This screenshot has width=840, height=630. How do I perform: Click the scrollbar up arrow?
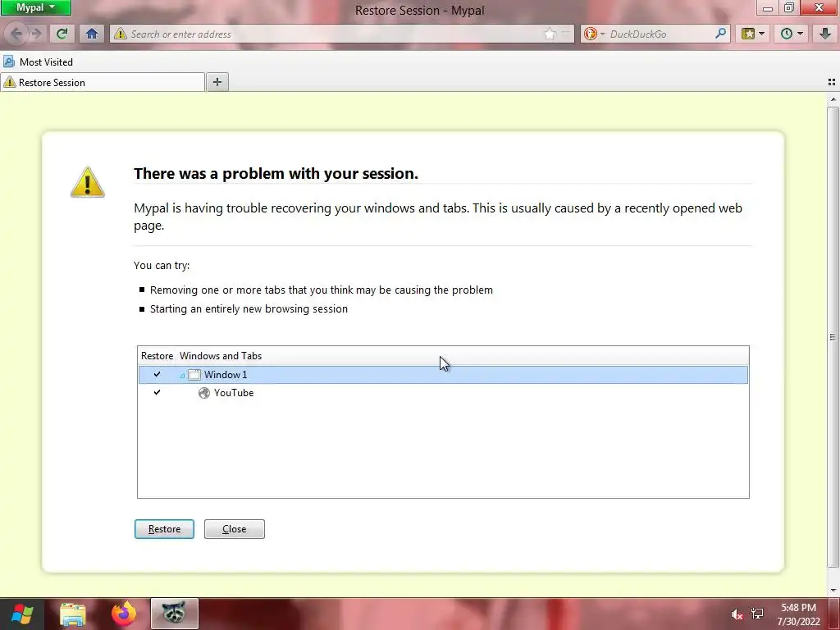click(833, 99)
